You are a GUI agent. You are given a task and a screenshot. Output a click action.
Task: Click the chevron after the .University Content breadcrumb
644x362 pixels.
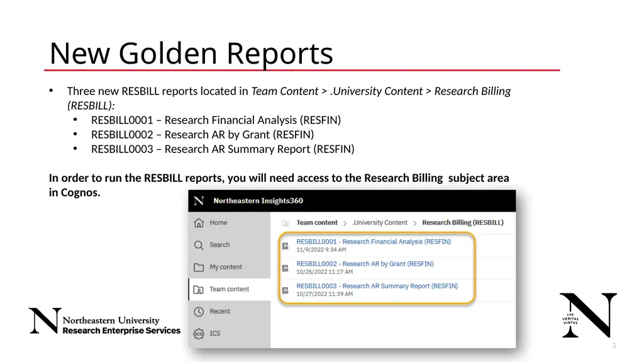click(415, 223)
